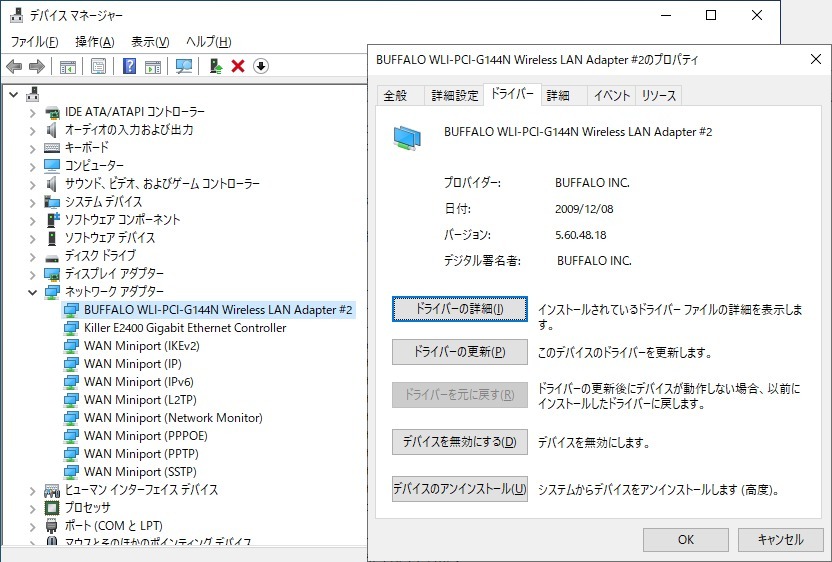Expand the キーボード category
The height and width of the screenshot is (562, 832).
click(33, 148)
